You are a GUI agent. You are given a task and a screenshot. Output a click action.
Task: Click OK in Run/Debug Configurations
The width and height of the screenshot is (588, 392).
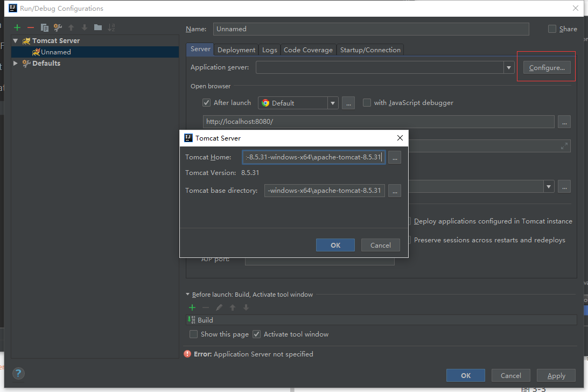coord(466,375)
